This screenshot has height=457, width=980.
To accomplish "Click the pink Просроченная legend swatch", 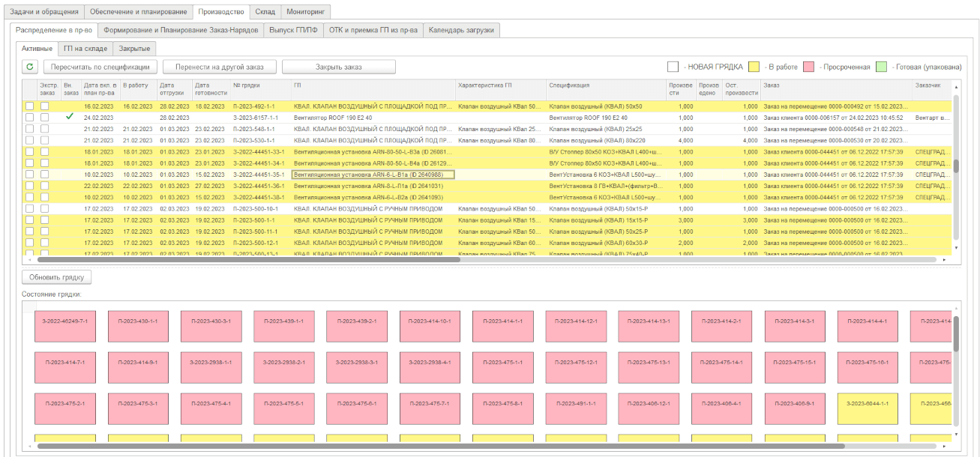I will [x=807, y=67].
